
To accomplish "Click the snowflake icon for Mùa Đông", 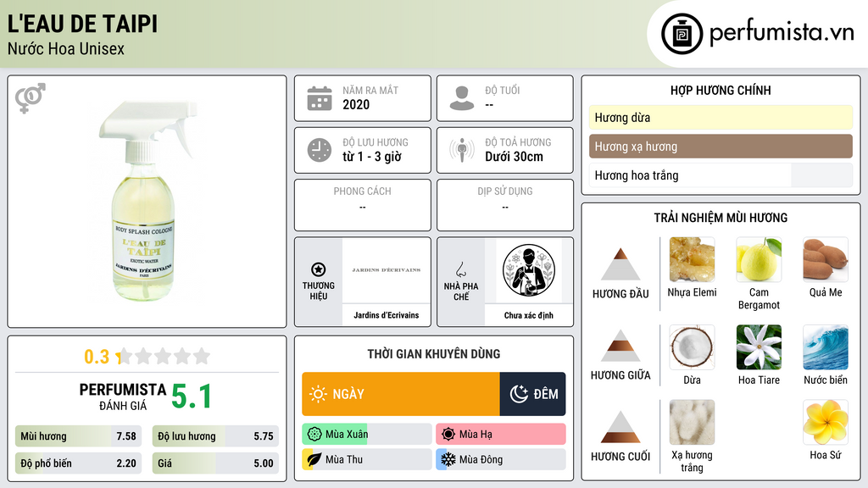I will [x=448, y=459].
